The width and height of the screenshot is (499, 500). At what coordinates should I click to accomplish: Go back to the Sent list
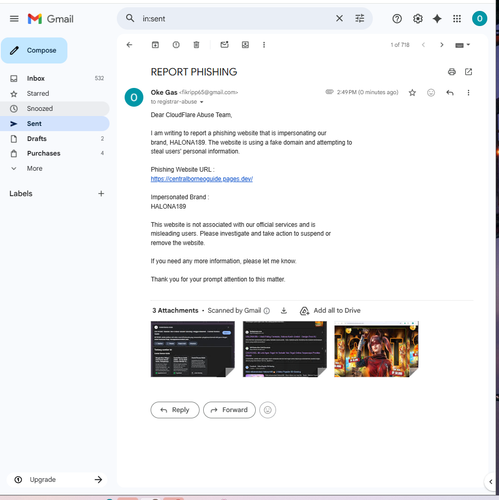click(129, 45)
